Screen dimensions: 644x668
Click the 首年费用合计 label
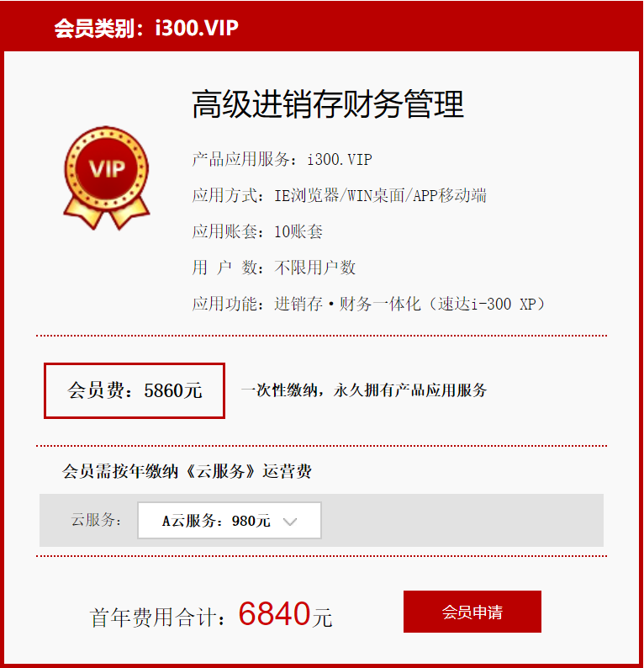(x=157, y=618)
